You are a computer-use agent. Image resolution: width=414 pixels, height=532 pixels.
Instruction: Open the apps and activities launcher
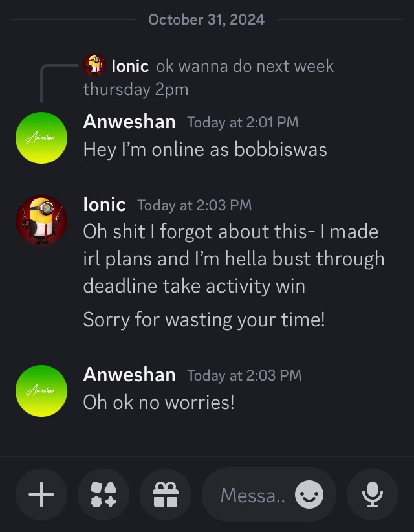click(x=103, y=495)
